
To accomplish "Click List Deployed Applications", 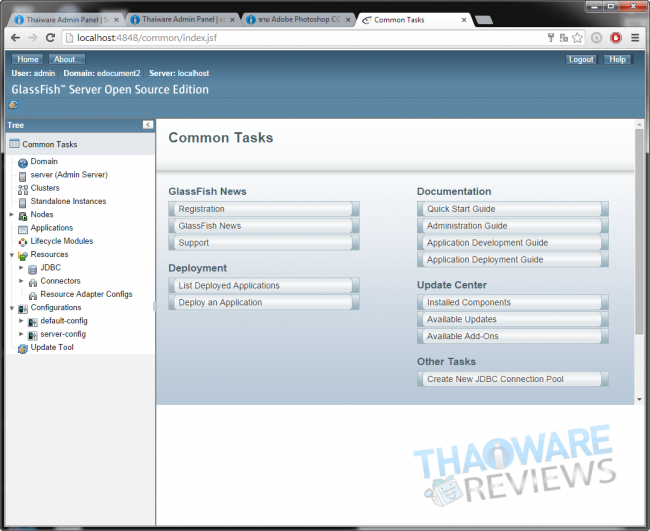I will 264,286.
